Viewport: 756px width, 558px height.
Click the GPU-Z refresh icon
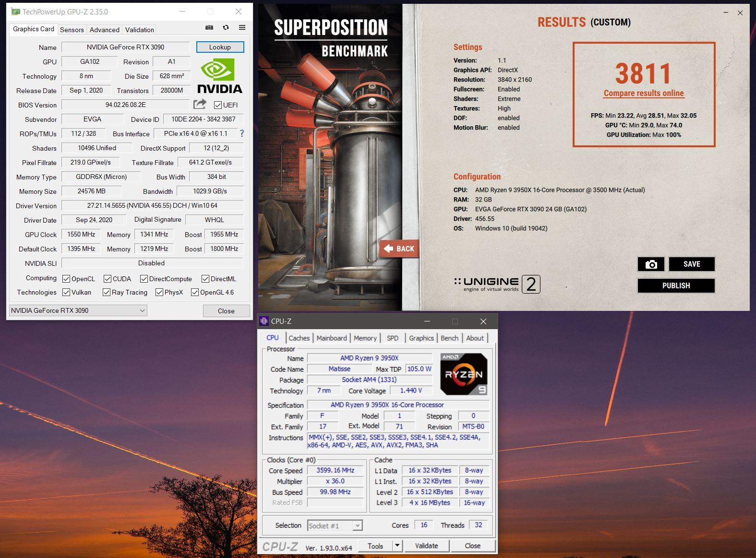[x=226, y=28]
